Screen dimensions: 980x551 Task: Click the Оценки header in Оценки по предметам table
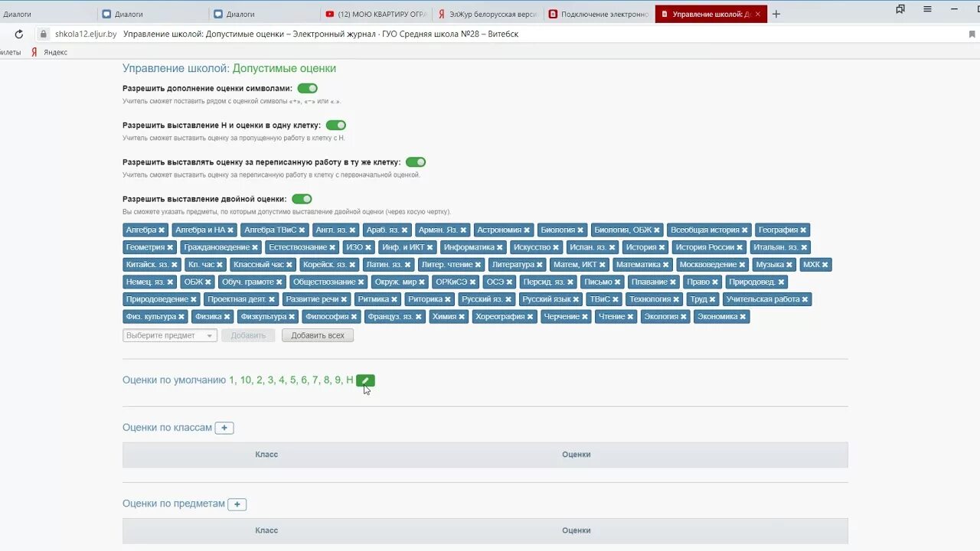tap(576, 530)
